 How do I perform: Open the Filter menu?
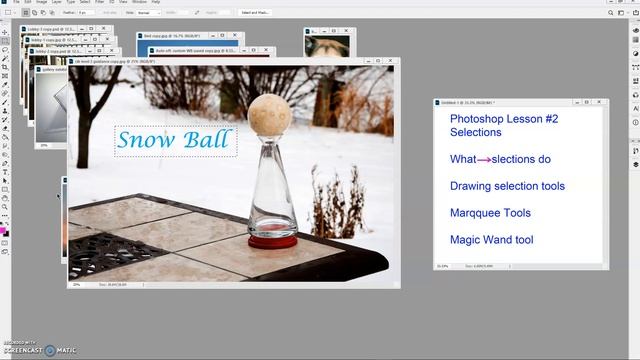pos(100,2)
